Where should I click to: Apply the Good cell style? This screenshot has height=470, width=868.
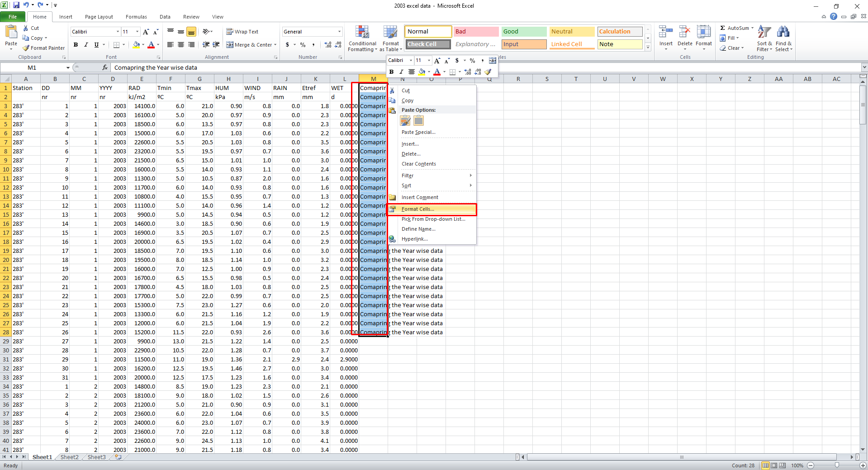(523, 32)
